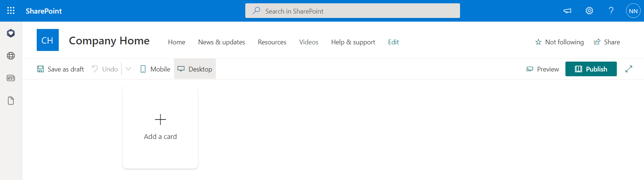Open the file page sidebar icon

click(11, 101)
